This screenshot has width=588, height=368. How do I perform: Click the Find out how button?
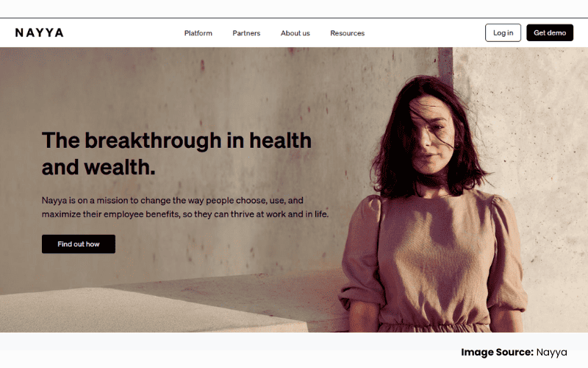tap(79, 244)
